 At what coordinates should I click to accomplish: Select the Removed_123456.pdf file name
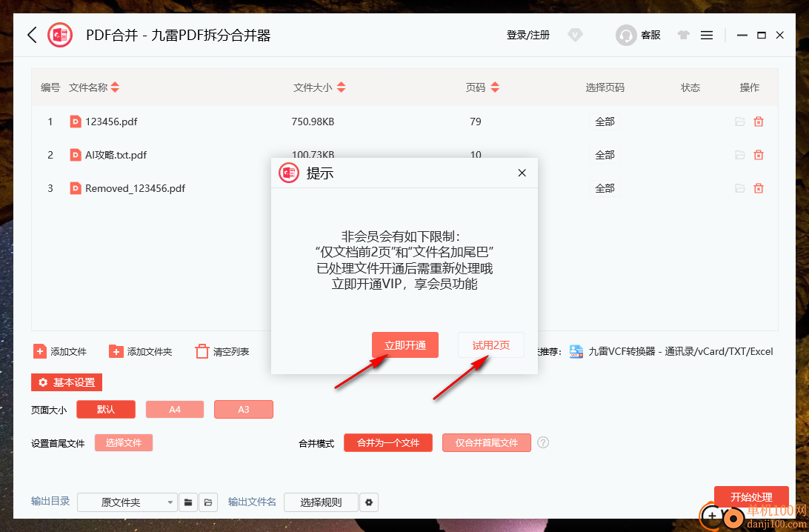[135, 188]
